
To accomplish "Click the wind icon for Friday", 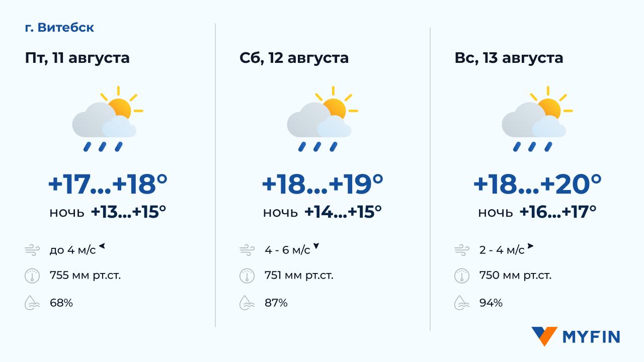I will point(32,250).
